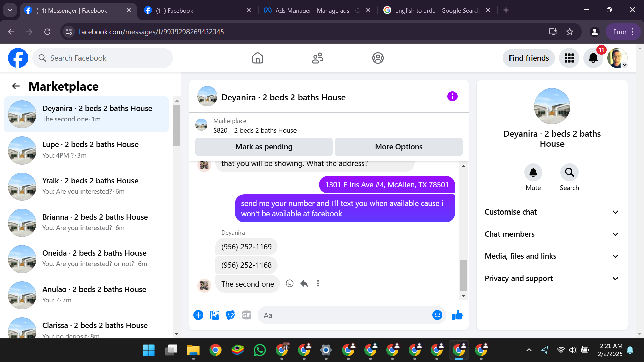Attach a photo using the image icon
Screen dimensions: 644x362
coord(214,315)
